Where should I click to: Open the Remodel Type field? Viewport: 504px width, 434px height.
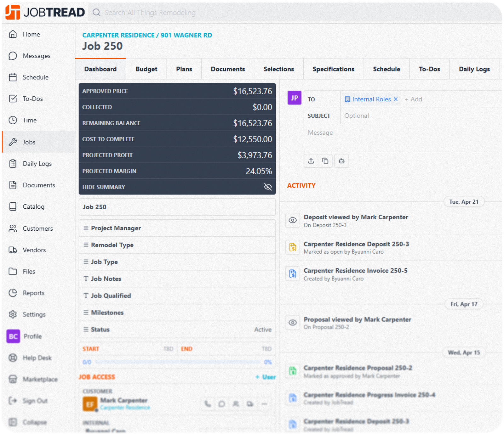coord(177,245)
